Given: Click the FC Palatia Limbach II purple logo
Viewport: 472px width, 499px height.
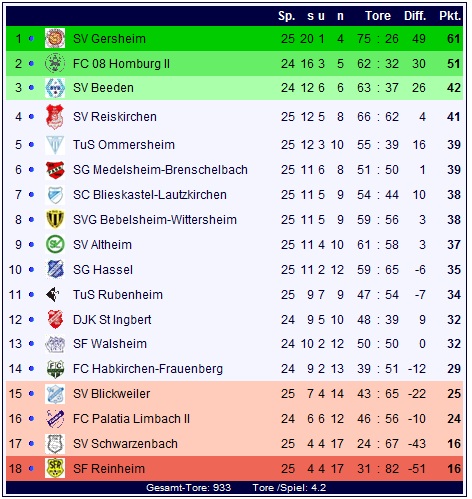Looking at the screenshot, I should [x=55, y=418].
